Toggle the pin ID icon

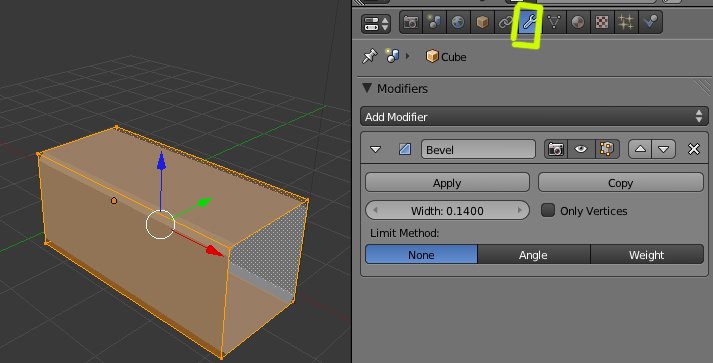tap(370, 56)
